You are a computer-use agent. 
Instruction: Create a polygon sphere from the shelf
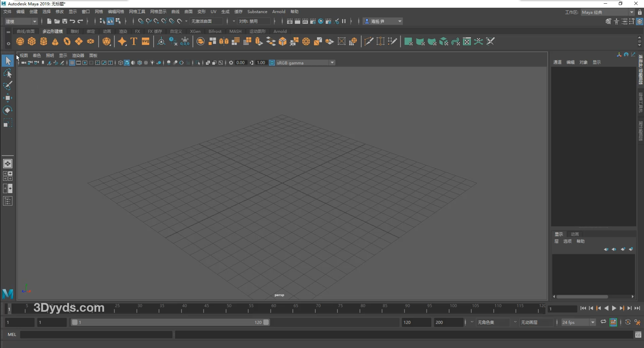(x=20, y=41)
